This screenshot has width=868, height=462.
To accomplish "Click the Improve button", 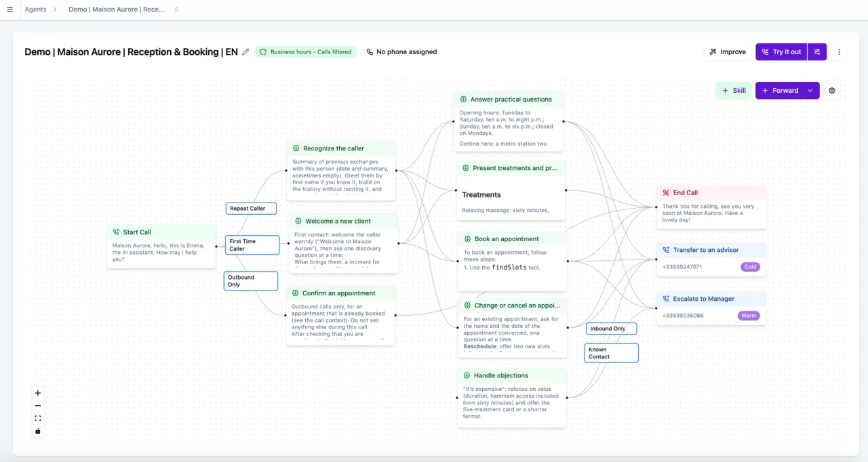I will point(728,51).
